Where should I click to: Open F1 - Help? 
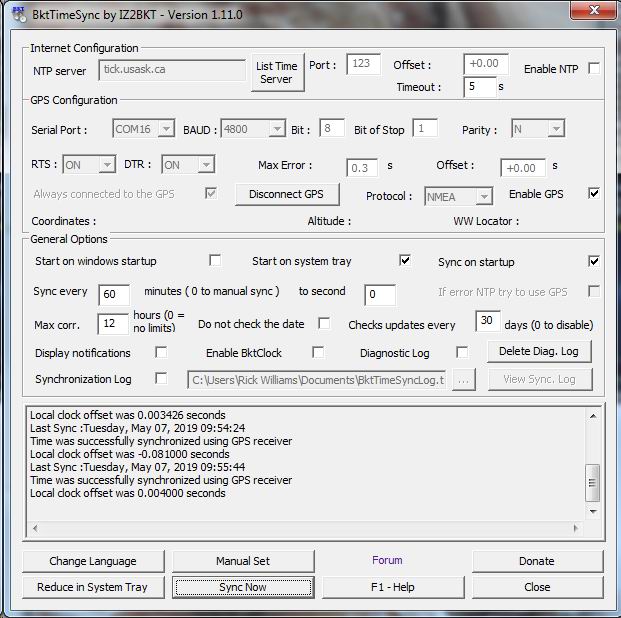point(393,587)
